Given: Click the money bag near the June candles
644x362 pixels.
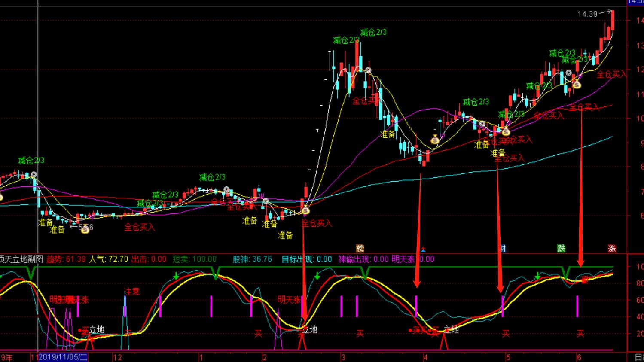Looking at the screenshot, I should click(x=577, y=85).
